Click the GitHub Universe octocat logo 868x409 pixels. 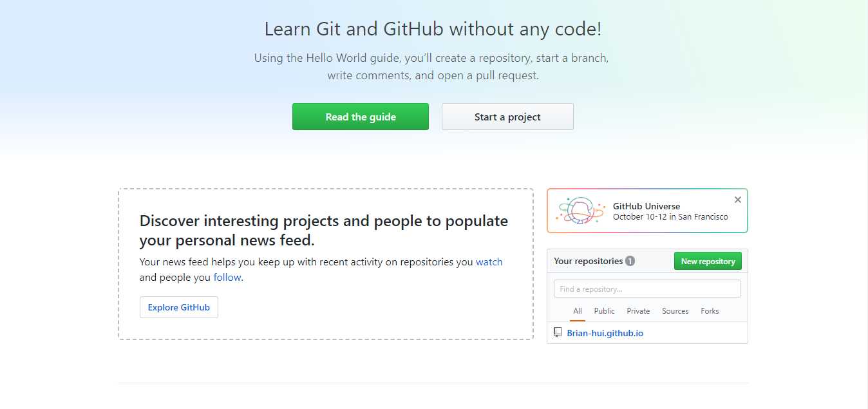point(581,211)
